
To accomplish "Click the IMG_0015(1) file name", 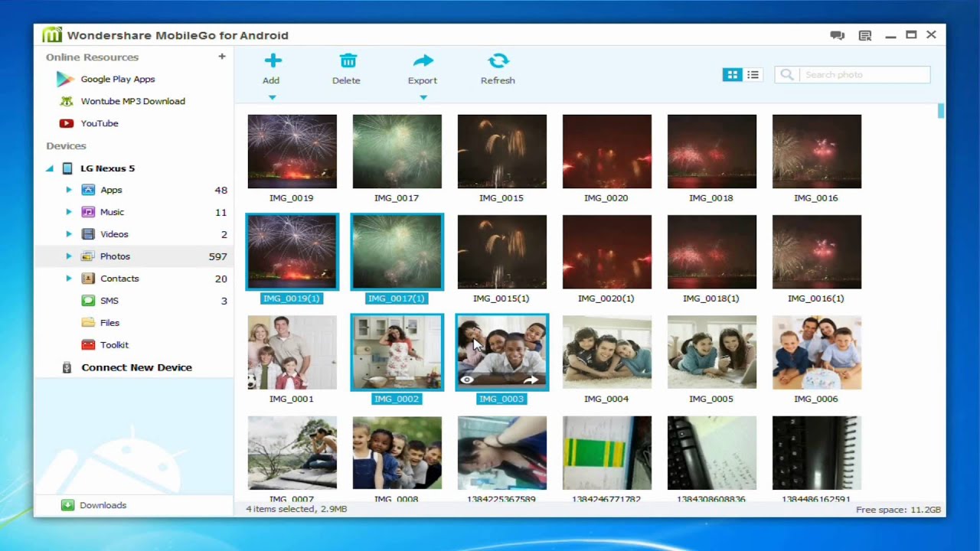I will pos(501,298).
